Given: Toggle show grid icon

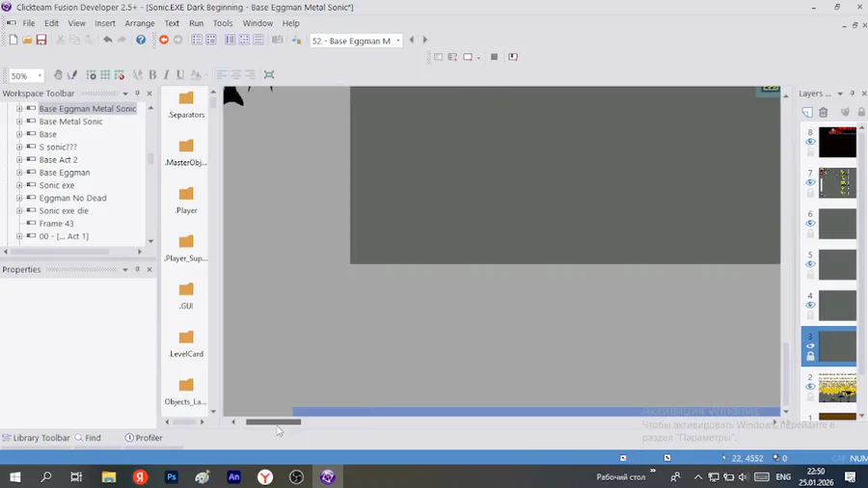Looking at the screenshot, I should [105, 74].
